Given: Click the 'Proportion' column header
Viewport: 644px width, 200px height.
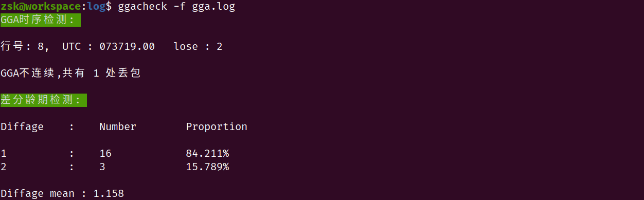Looking at the screenshot, I should click(x=217, y=126).
